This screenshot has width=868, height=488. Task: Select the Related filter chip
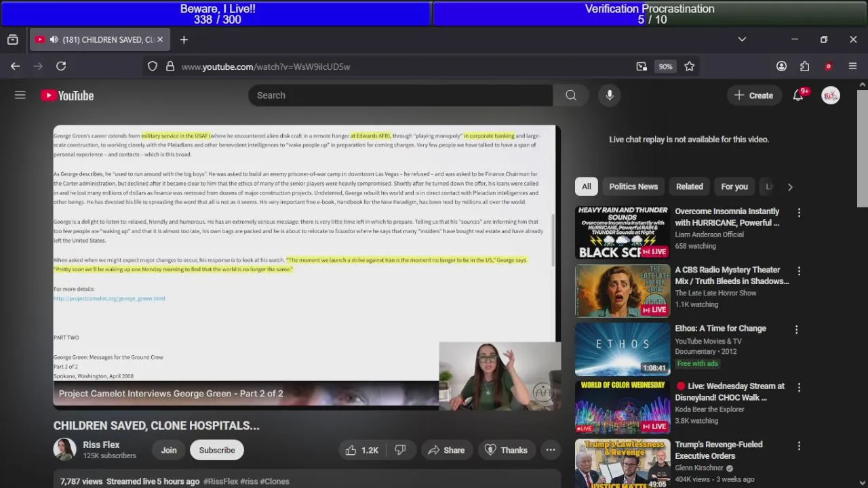click(690, 186)
